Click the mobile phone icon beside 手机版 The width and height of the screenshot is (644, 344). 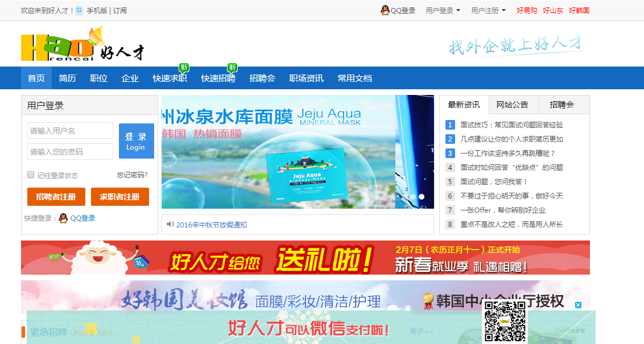79,11
